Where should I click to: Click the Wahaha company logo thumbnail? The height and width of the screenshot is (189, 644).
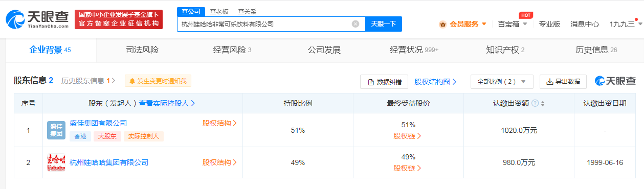tap(56, 162)
